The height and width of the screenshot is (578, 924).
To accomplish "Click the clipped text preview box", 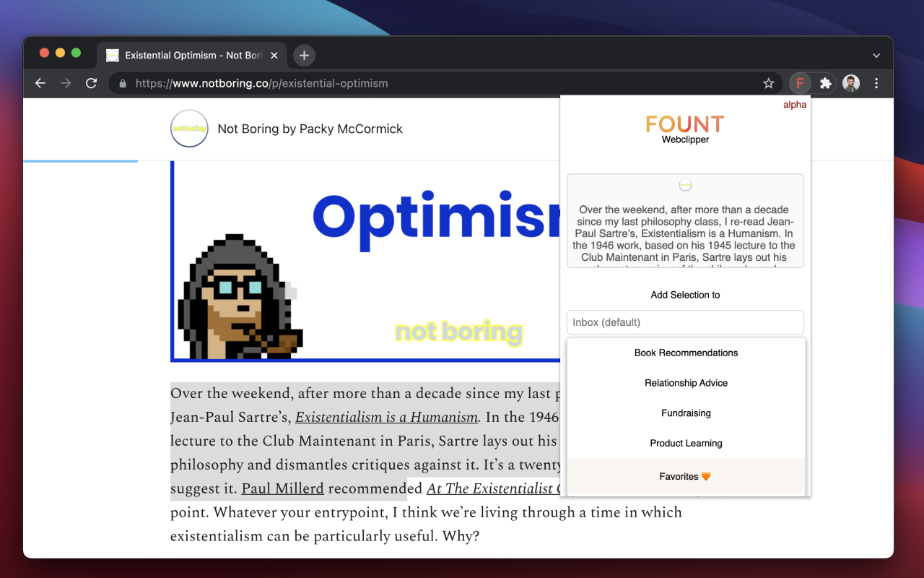I will tap(685, 220).
